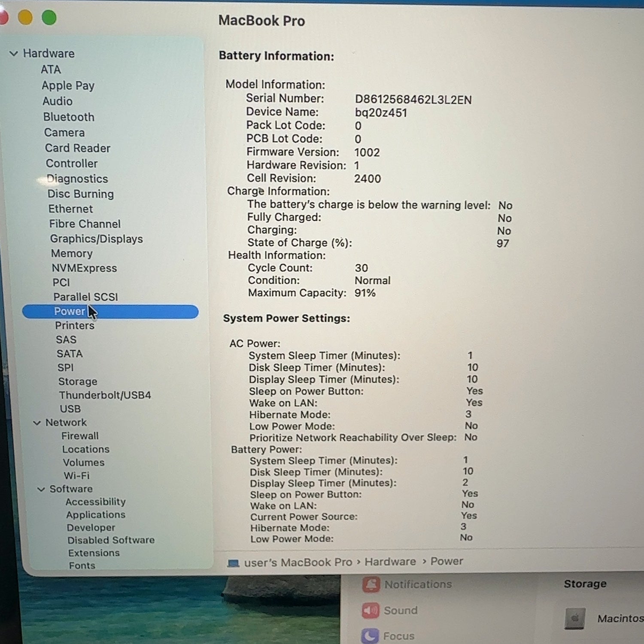Viewport: 644px width, 644px height.
Task: Select Ethernet in the sidebar
Action: pyautogui.click(x=70, y=209)
